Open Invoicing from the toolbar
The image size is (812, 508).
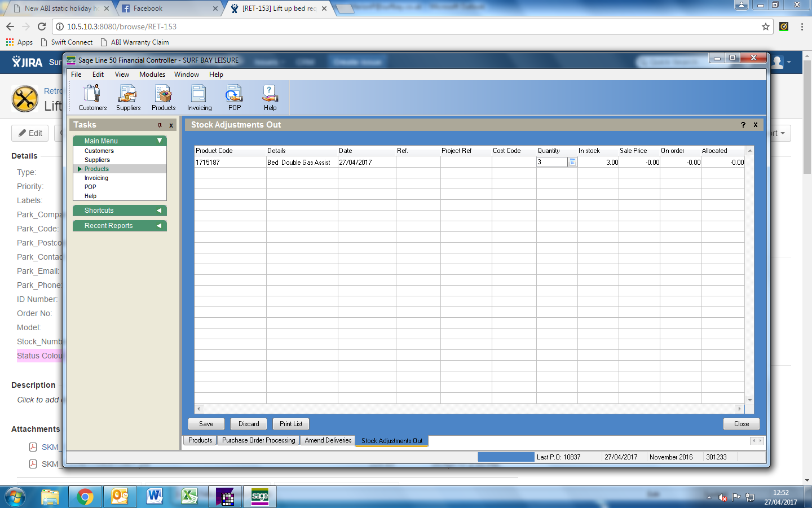tap(199, 97)
